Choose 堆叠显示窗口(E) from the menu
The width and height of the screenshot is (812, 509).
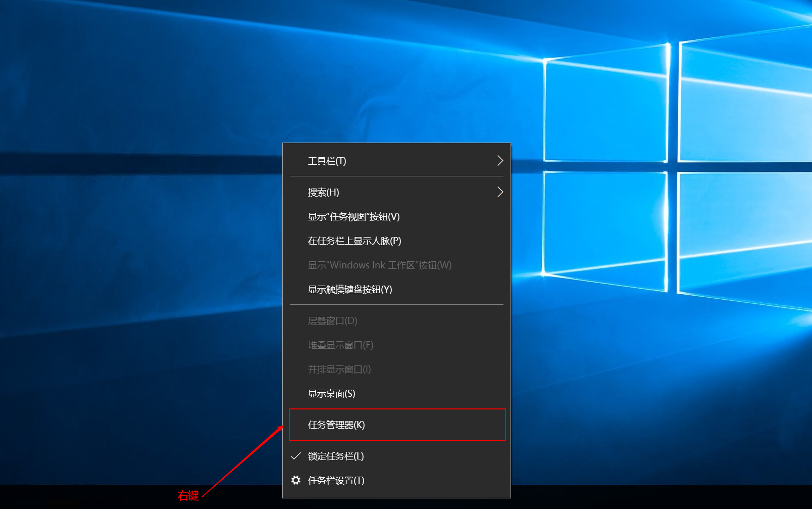pyautogui.click(x=340, y=345)
